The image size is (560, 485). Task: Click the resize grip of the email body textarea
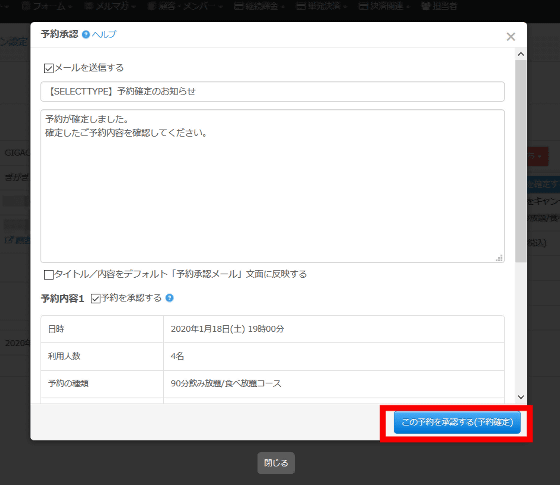(x=499, y=258)
